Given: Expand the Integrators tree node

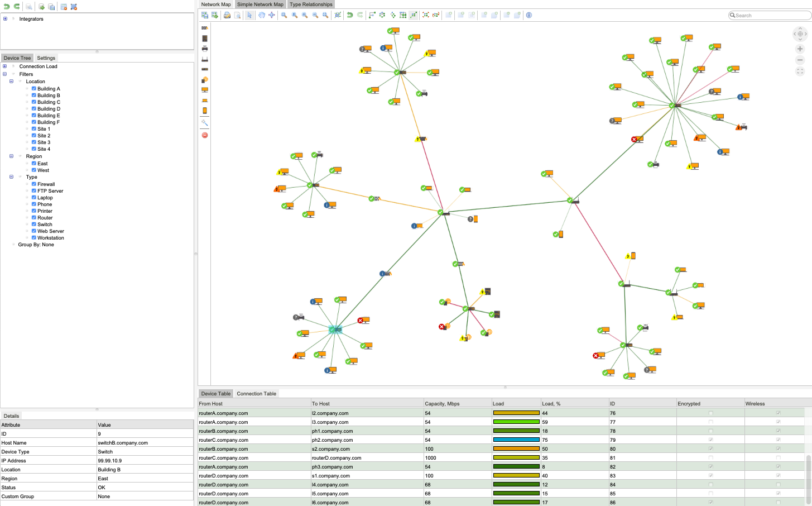Looking at the screenshot, I should click(5, 19).
